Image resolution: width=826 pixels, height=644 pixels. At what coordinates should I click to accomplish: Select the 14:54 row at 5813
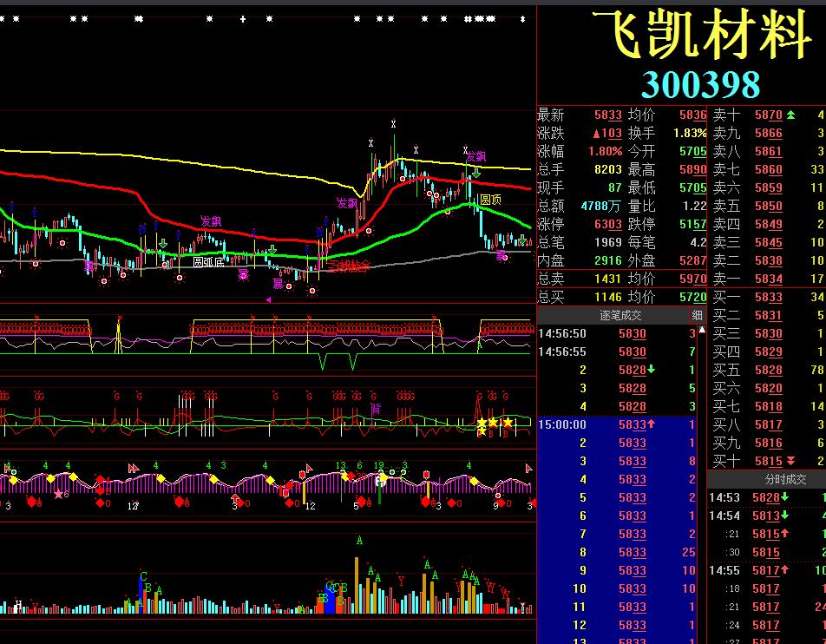pyautogui.click(x=767, y=516)
